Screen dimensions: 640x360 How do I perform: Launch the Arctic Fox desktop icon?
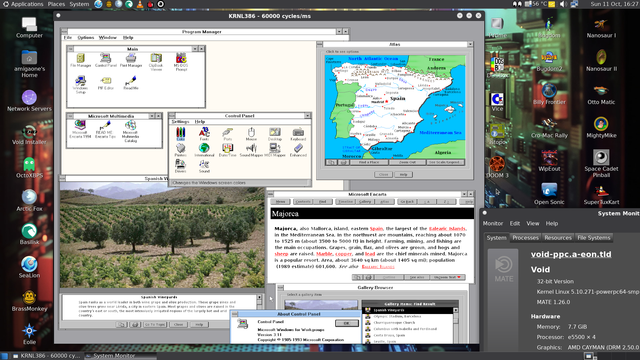tap(29, 201)
